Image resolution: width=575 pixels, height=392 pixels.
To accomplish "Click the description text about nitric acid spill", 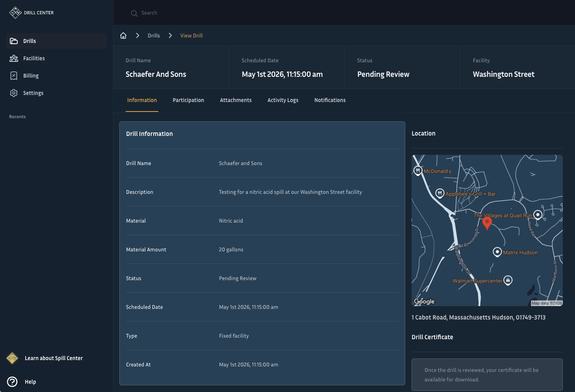I will [x=290, y=192].
